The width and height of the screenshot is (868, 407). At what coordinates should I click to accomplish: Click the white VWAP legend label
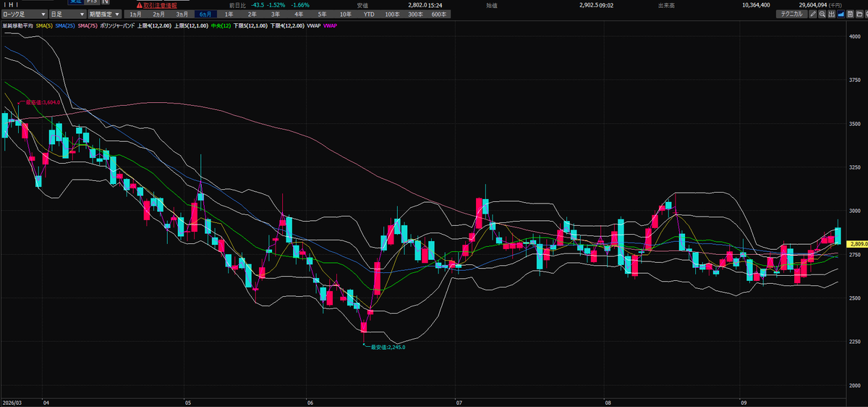[x=314, y=25]
